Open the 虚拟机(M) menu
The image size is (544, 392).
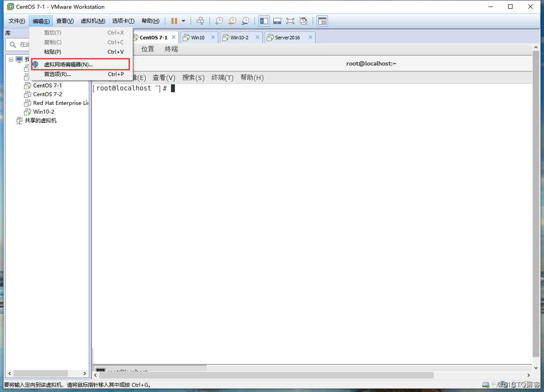(x=93, y=21)
